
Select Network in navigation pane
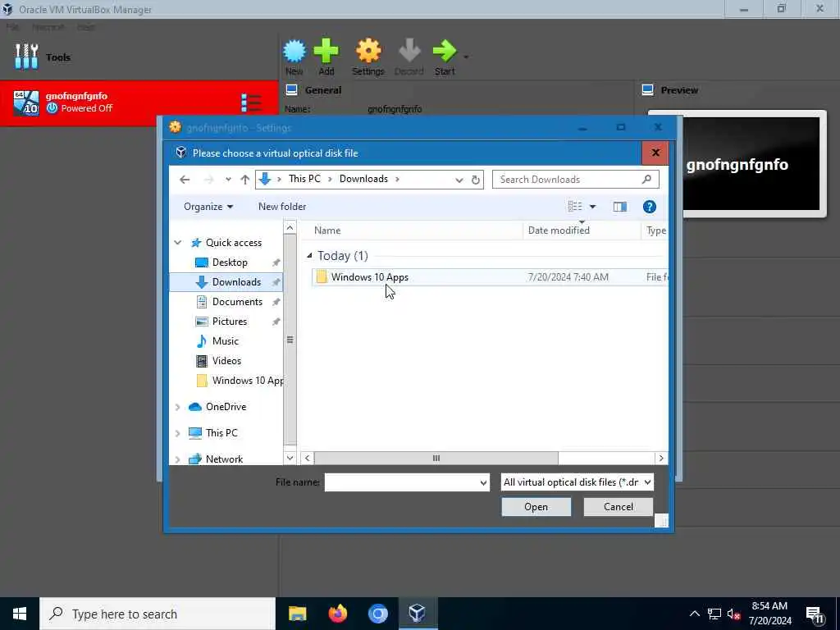pyautogui.click(x=224, y=459)
